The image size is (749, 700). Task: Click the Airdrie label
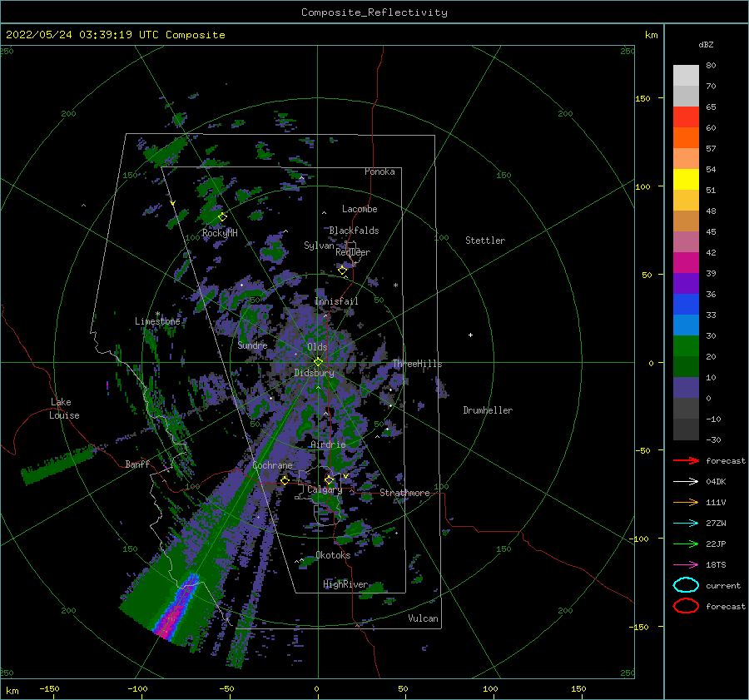pyautogui.click(x=328, y=444)
